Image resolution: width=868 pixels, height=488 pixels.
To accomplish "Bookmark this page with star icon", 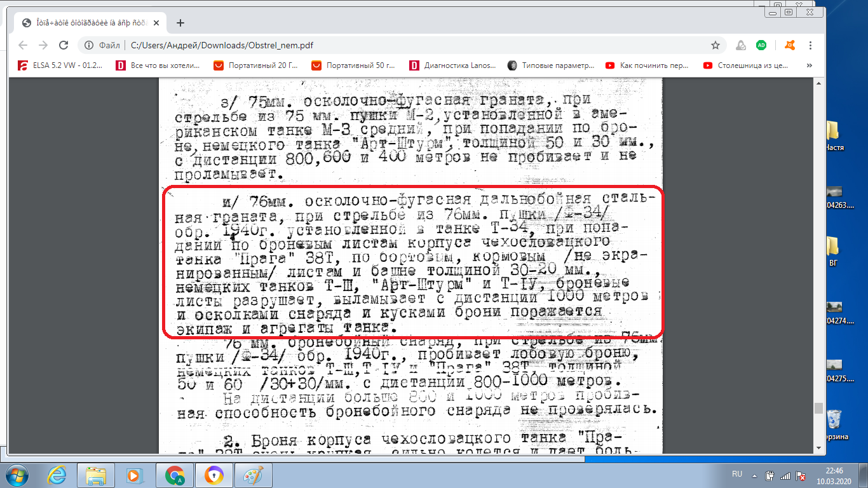I will tap(715, 45).
